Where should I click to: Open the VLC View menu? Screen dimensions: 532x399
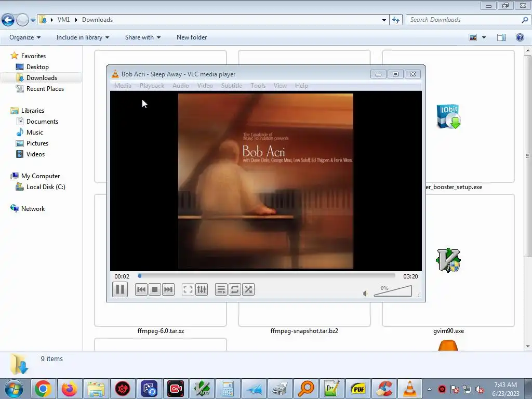point(280,86)
